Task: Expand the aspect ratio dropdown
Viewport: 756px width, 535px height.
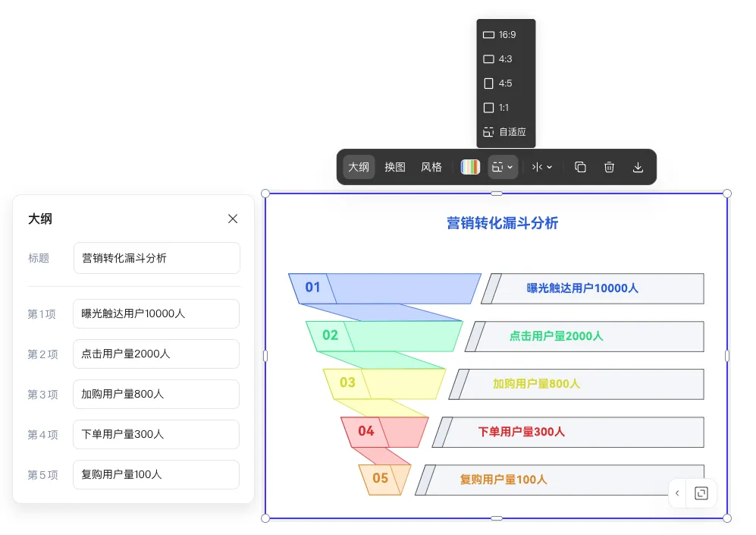Action: 503,167
